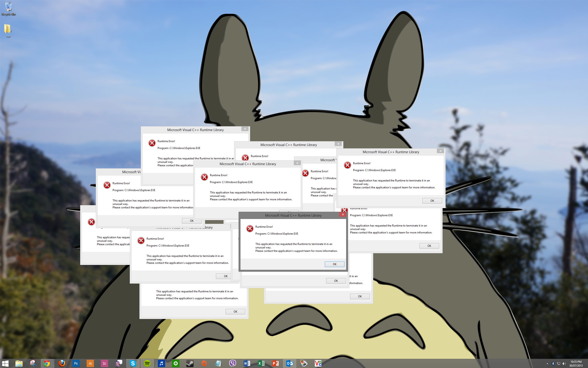Launch Microsoft Word from taskbar
The width and height of the screenshot is (588, 368).
[x=247, y=364]
